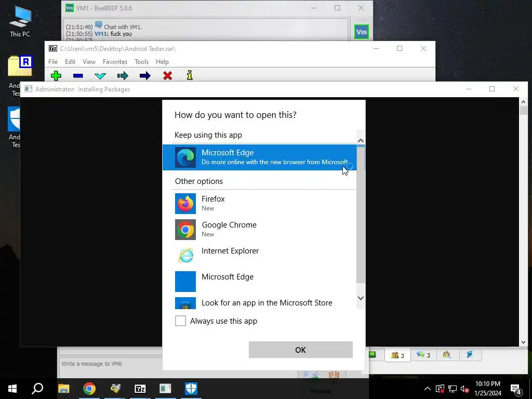
Task: Click the 7-Zip Delete red X icon
Action: (167, 75)
